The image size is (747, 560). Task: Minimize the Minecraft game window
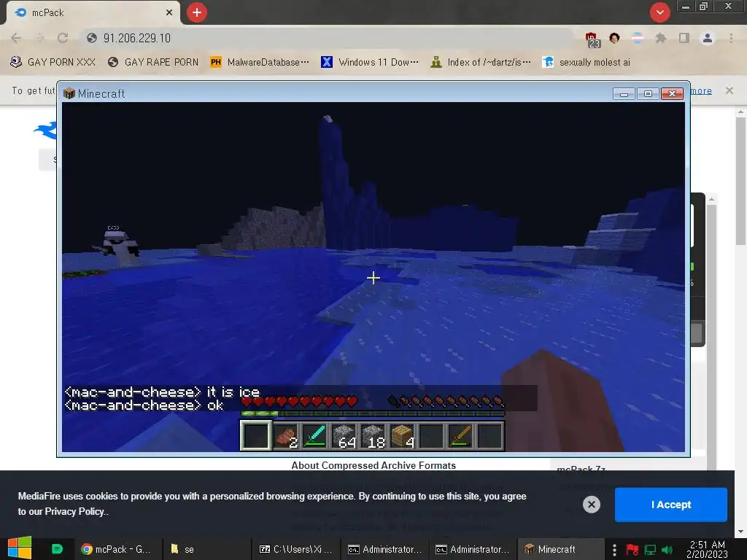click(x=624, y=94)
